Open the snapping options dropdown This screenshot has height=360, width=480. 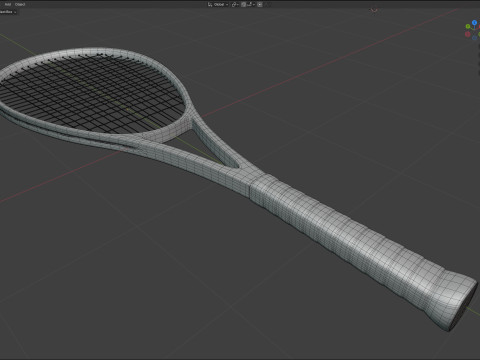pos(251,4)
